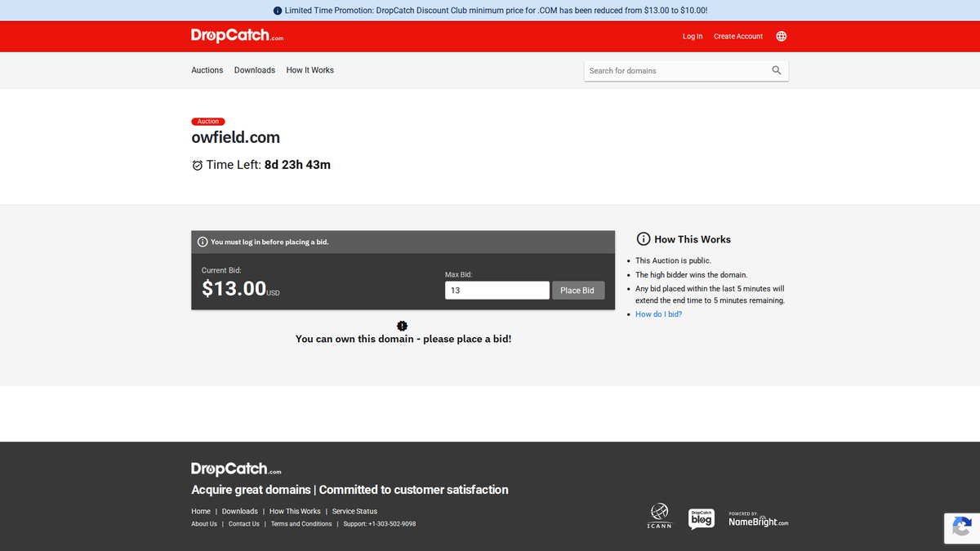Open the footer Downloads link
This screenshot has width=980, height=551.
click(x=240, y=512)
